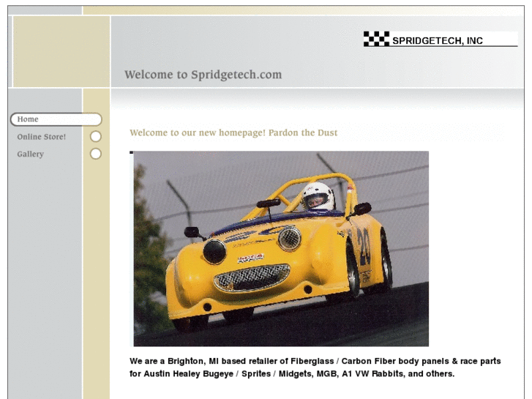
Task: Click the circle bullet beside Gallery
Action: [96, 154]
